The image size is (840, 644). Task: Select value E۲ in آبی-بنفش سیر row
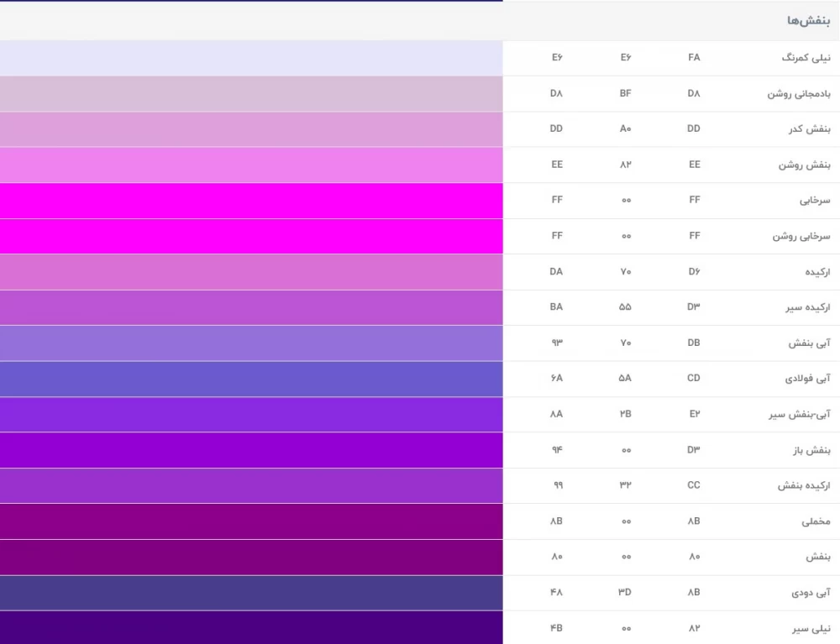coord(695,414)
